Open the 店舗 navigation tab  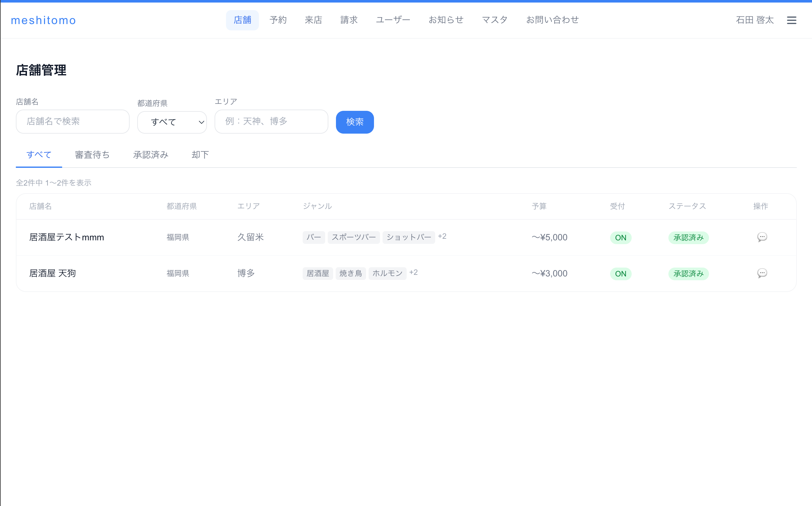242,20
